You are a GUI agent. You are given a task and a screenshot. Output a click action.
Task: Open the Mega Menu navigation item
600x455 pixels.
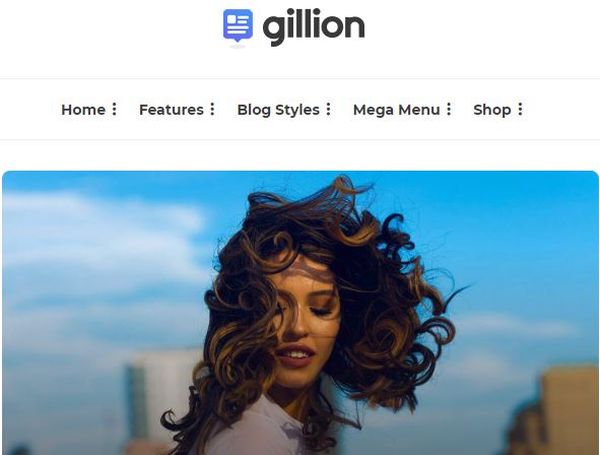pyautogui.click(x=396, y=110)
